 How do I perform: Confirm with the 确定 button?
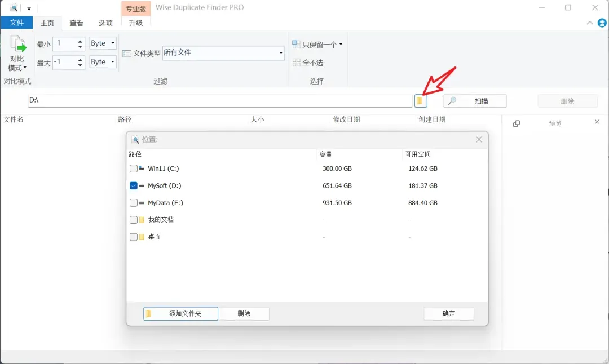click(449, 313)
